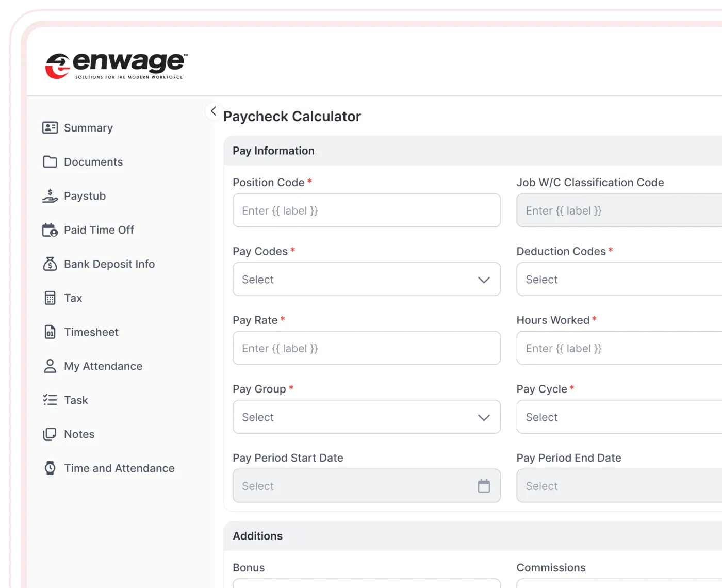Click the calendar icon in Pay Period Start Date
Screen dimensions: 722x588
[484, 486]
